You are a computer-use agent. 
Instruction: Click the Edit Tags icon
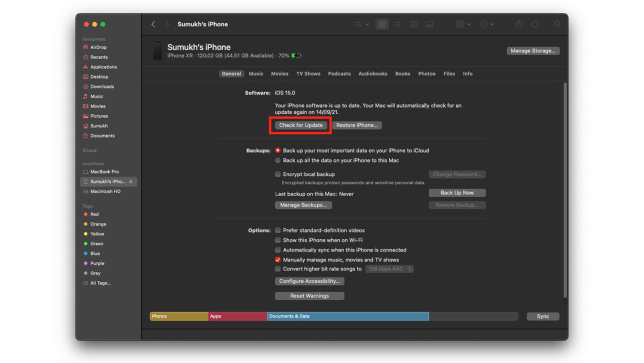click(x=535, y=24)
